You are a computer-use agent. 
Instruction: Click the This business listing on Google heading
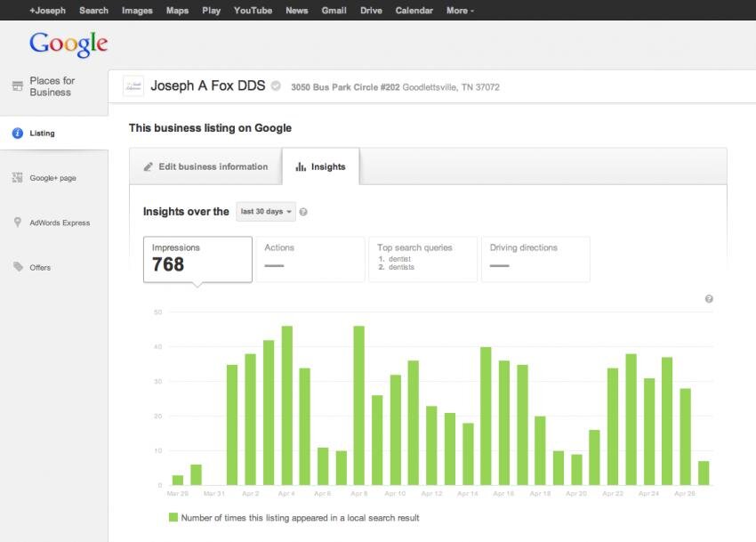[210, 128]
